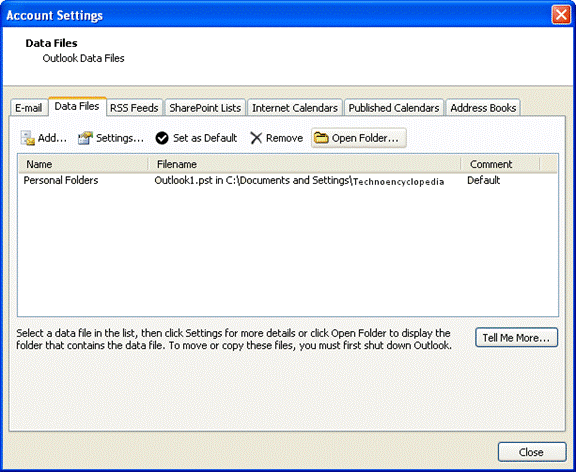Switch to Internet Calendars tab
The height and width of the screenshot is (472, 576).
point(295,108)
